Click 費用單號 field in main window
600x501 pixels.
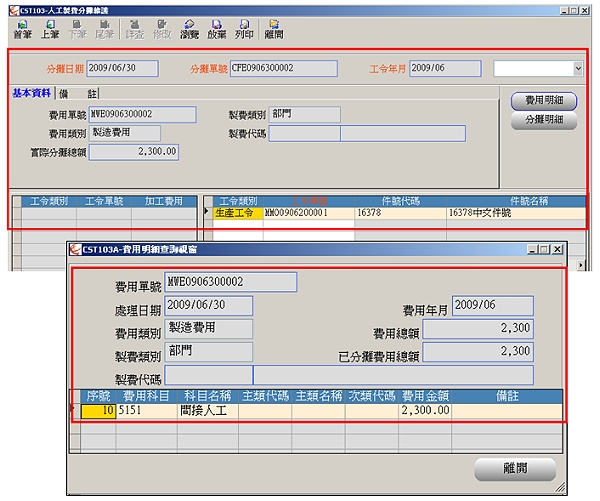click(143, 114)
